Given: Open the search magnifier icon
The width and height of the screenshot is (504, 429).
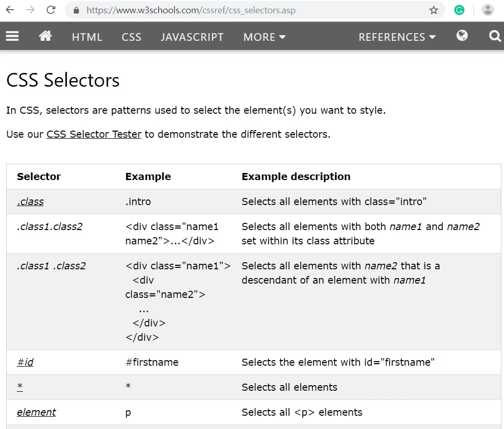Looking at the screenshot, I should click(495, 36).
